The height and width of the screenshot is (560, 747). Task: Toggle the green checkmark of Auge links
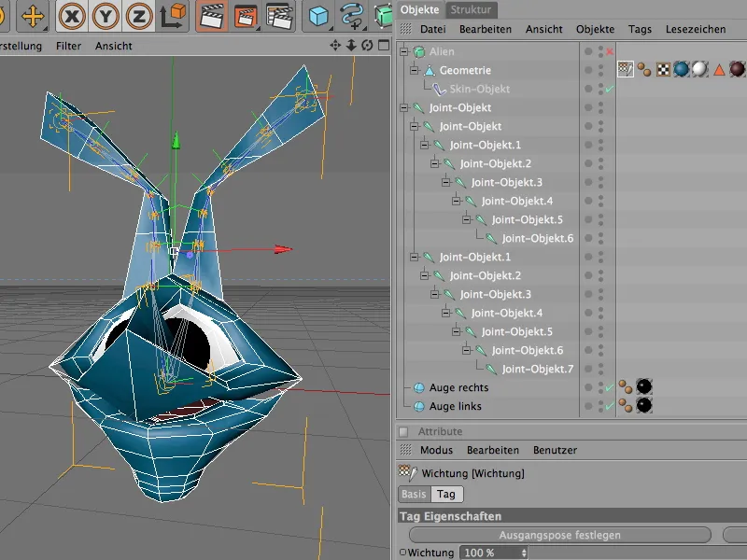coord(610,406)
